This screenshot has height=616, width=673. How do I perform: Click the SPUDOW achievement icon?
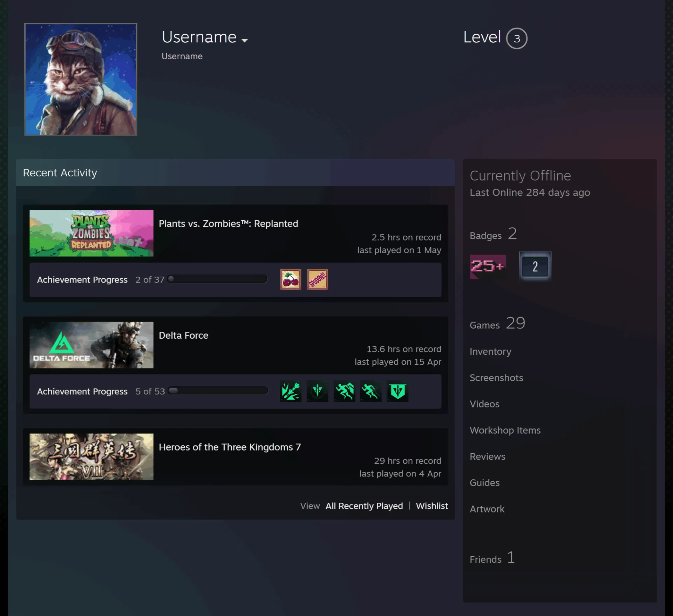[x=317, y=279]
